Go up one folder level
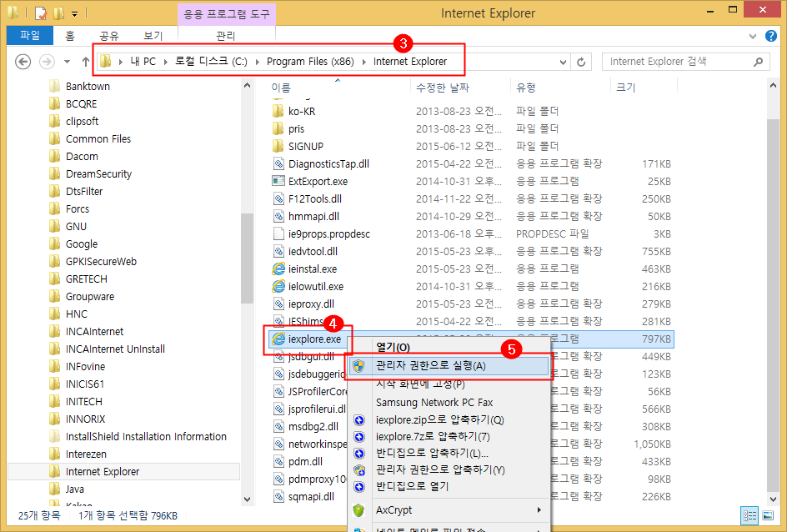 pos(86,62)
